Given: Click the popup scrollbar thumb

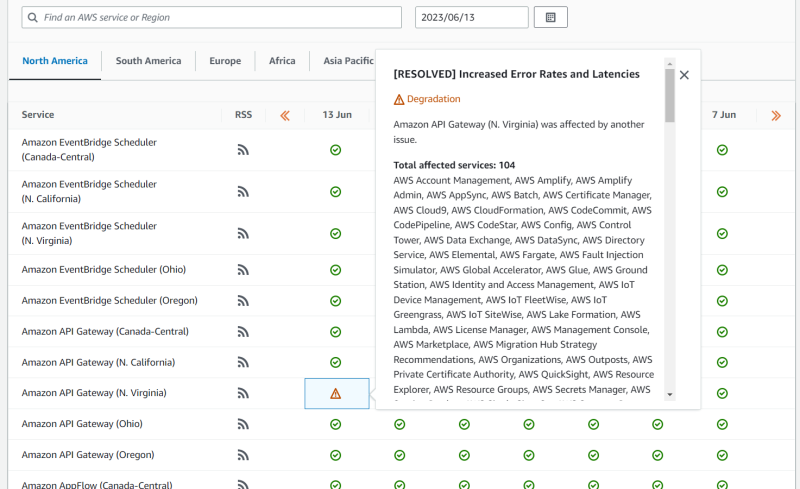Looking at the screenshot, I should pos(670,95).
